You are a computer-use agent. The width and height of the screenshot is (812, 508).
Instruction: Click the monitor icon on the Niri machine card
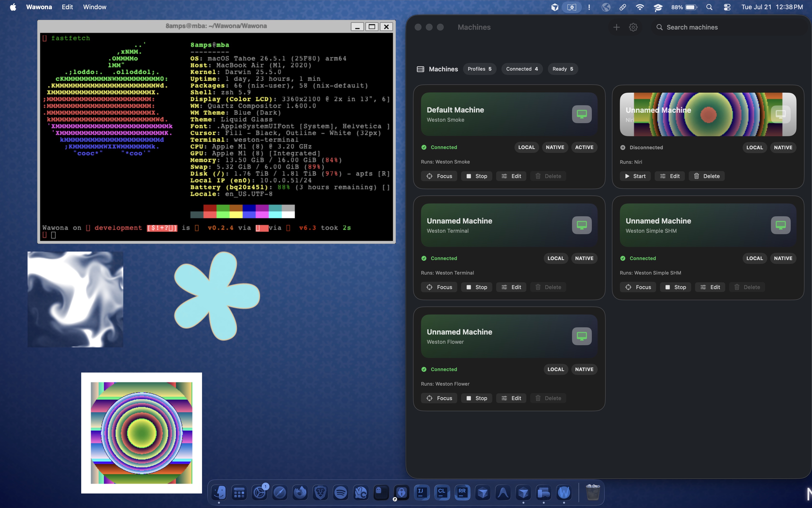coord(780,114)
